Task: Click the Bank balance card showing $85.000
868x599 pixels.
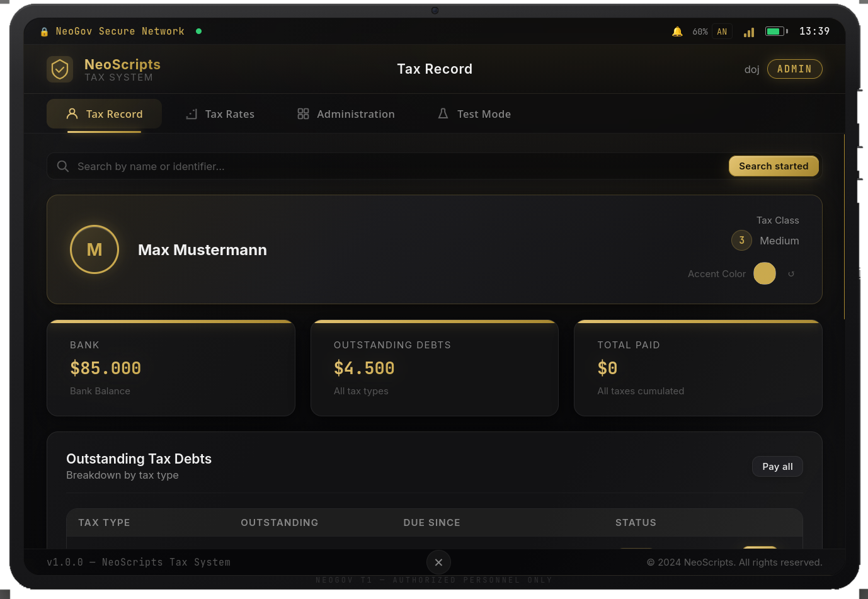Action: [171, 368]
